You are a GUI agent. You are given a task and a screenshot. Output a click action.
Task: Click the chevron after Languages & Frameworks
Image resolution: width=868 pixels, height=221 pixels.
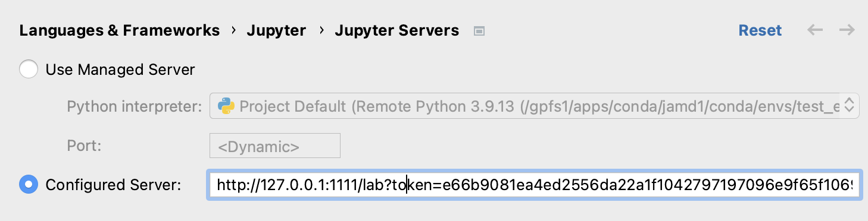click(x=233, y=30)
